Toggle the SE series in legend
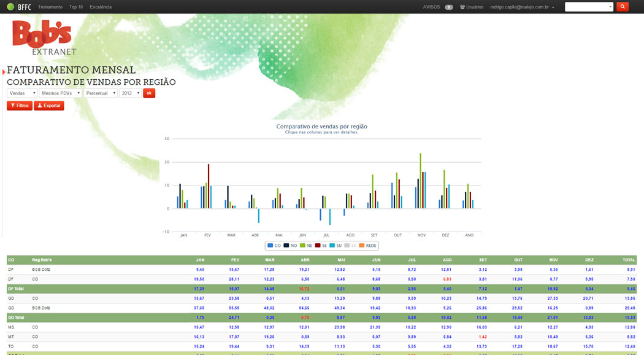 click(321, 246)
